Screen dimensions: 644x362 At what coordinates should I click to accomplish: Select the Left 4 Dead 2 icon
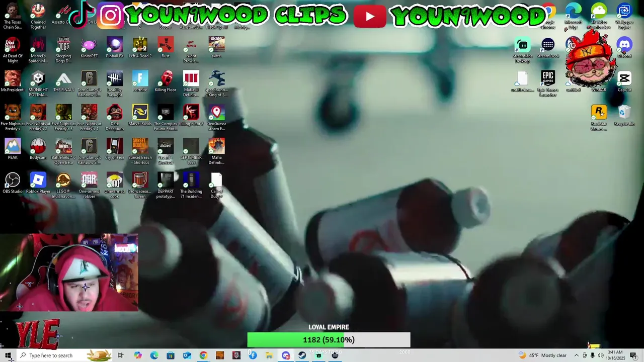140,48
